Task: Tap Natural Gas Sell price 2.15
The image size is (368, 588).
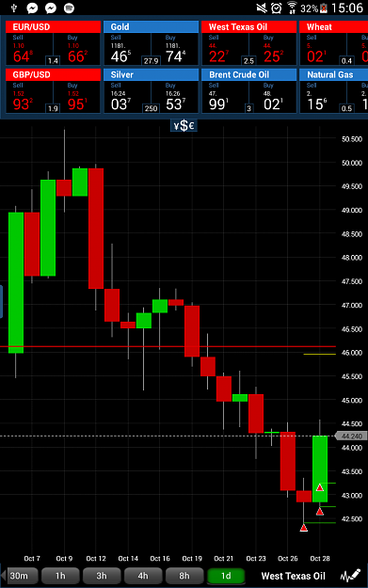Action: pyautogui.click(x=316, y=100)
